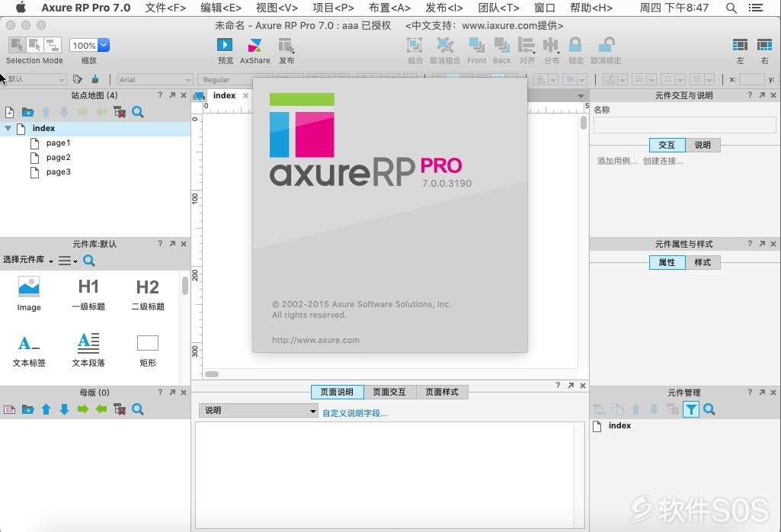Open the 团队 menu

coord(498,8)
